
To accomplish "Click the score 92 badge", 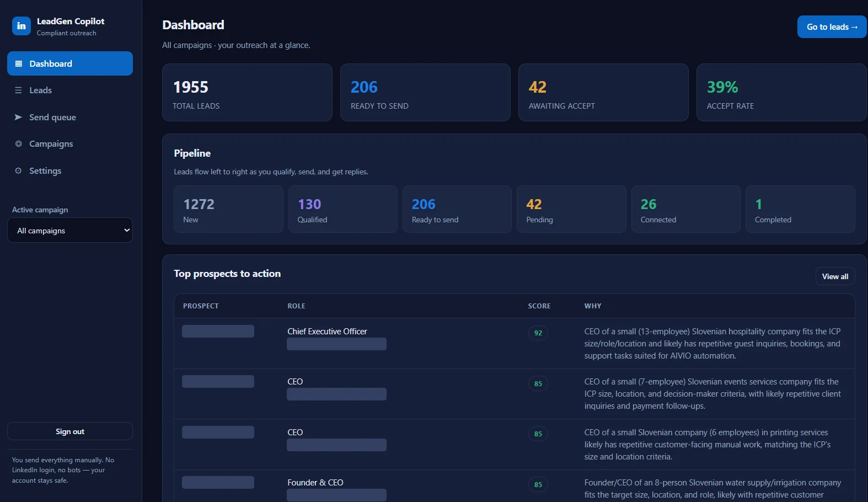I will [x=538, y=333].
